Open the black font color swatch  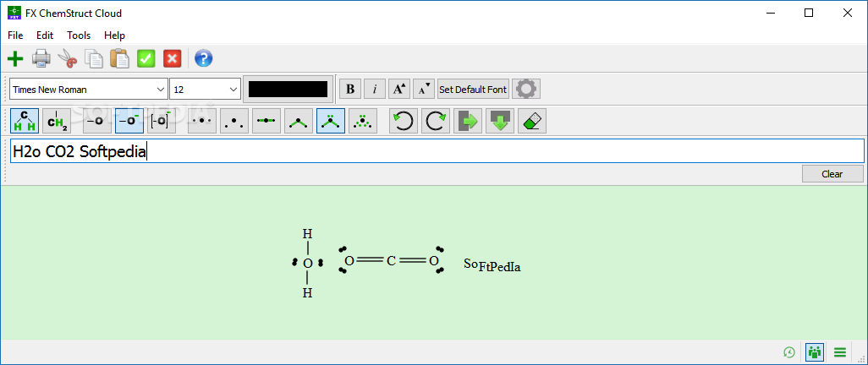(x=288, y=89)
